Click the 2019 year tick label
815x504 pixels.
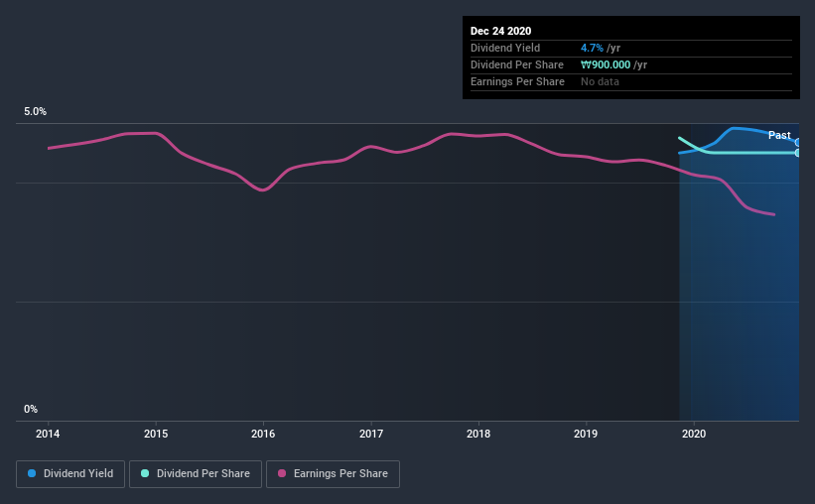click(586, 434)
